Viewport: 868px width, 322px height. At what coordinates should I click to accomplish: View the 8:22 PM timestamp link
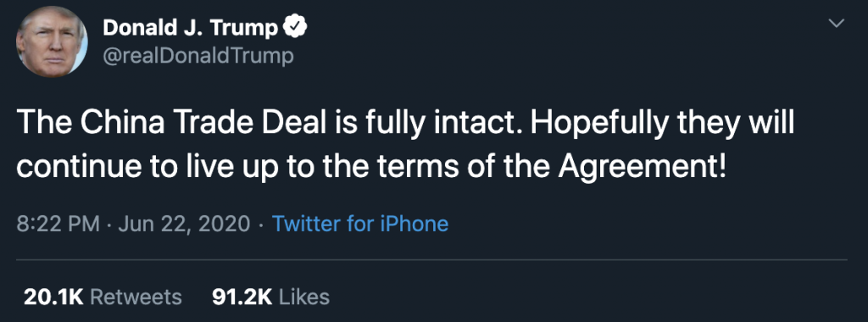coord(58,224)
